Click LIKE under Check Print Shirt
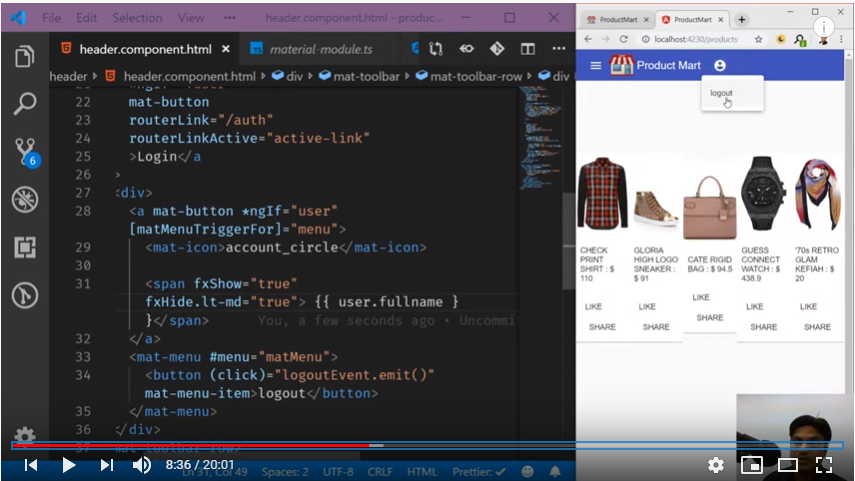Screen dimensions: 855x481 click(593, 307)
